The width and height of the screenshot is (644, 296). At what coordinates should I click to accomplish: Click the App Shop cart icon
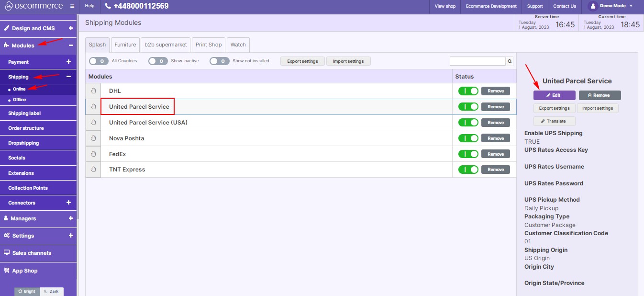tap(7, 270)
